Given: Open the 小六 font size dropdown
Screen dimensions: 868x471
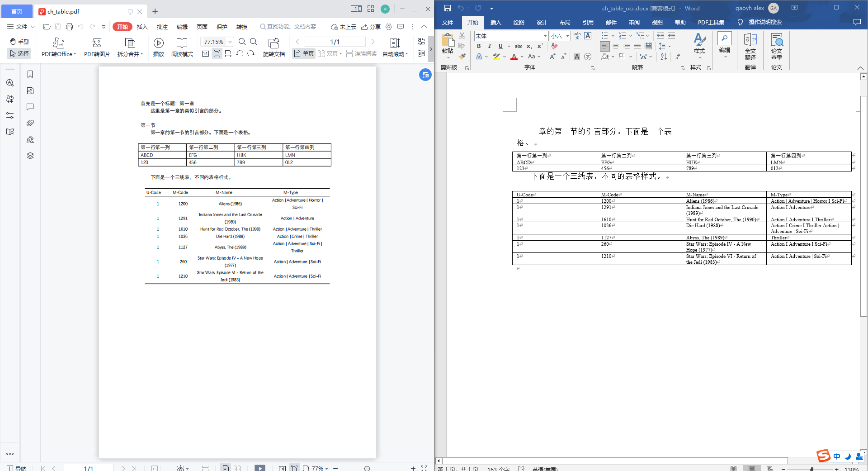Looking at the screenshot, I should pyautogui.click(x=567, y=36).
